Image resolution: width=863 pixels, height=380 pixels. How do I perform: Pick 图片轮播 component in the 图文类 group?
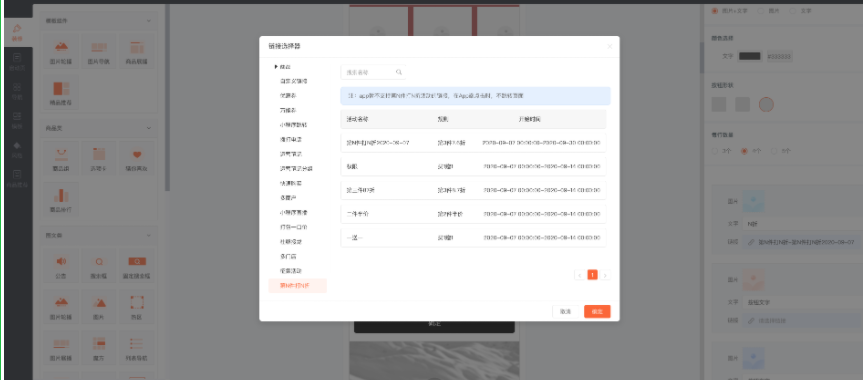pos(61,307)
